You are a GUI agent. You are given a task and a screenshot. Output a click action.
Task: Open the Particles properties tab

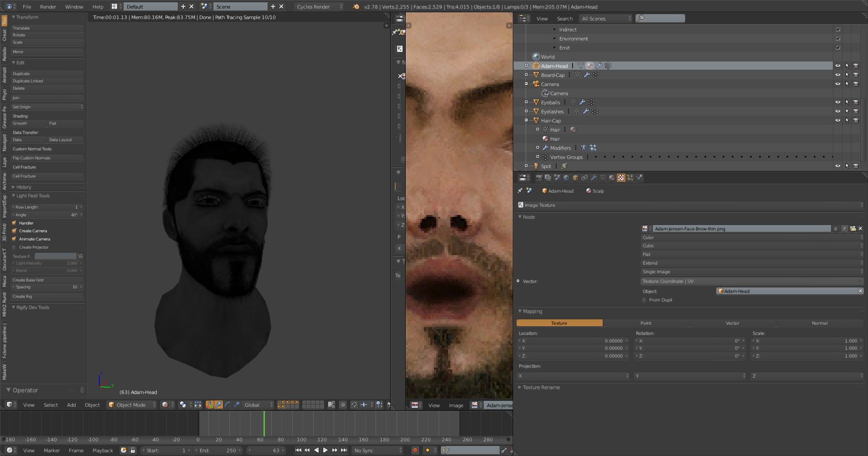tap(630, 178)
